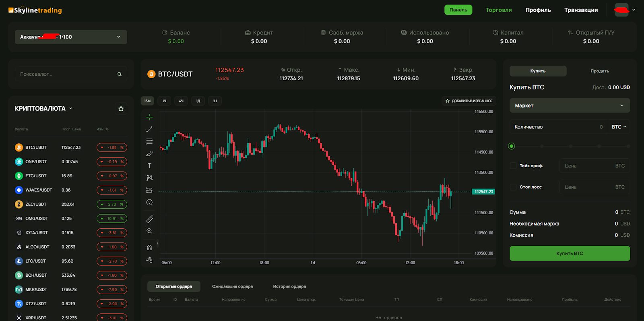Select the XRP/USDT pair
This screenshot has height=321, width=644.
(x=71, y=317)
